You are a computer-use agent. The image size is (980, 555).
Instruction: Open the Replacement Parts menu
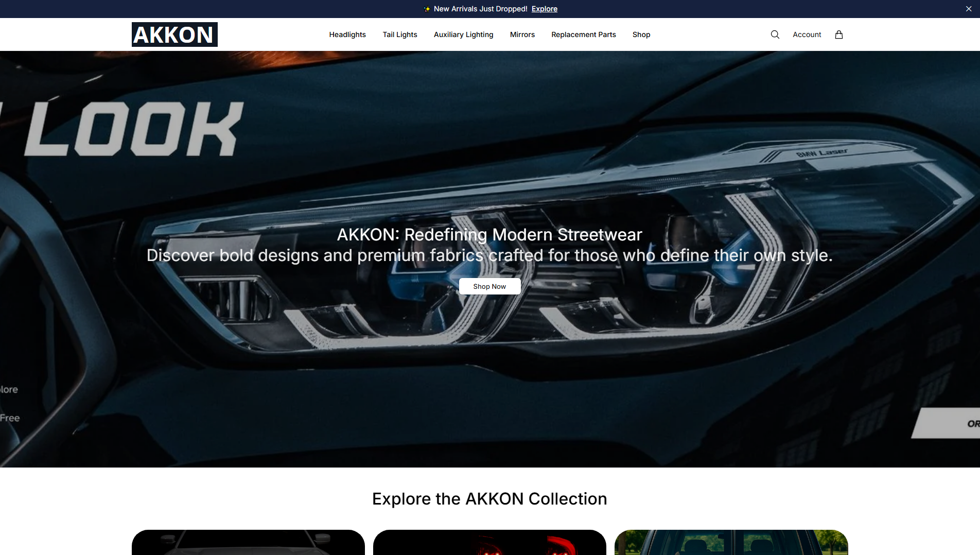(x=584, y=34)
